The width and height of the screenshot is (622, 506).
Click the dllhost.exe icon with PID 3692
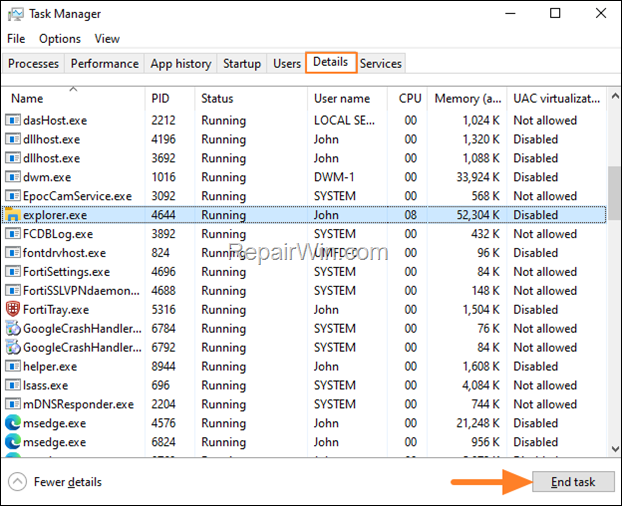click(x=13, y=158)
